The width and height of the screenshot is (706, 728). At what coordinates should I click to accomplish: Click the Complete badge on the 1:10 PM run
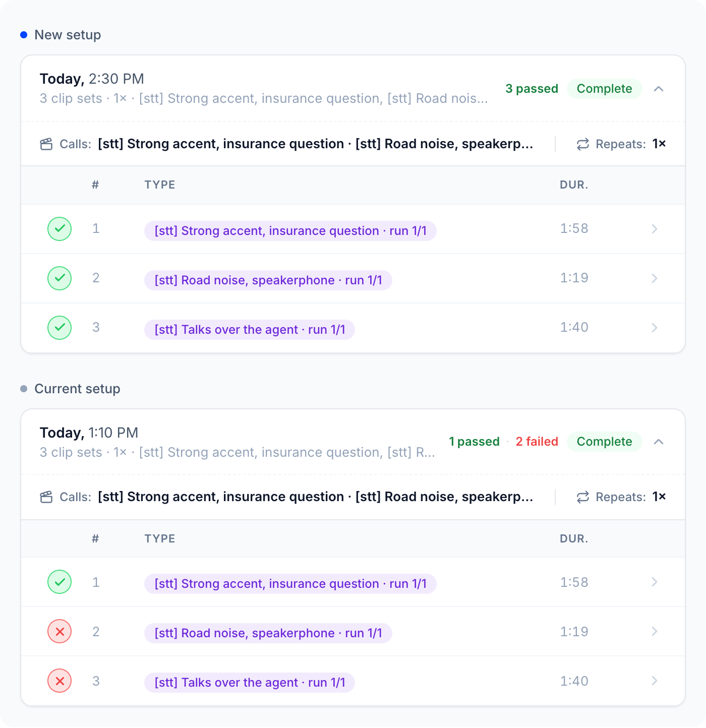pos(605,442)
